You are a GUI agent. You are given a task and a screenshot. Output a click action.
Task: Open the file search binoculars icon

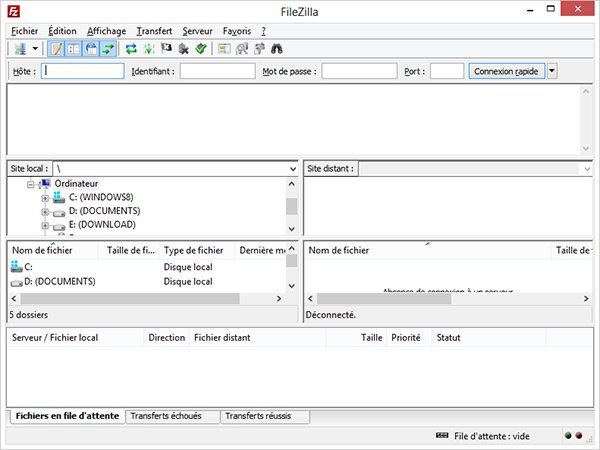pyautogui.click(x=277, y=49)
